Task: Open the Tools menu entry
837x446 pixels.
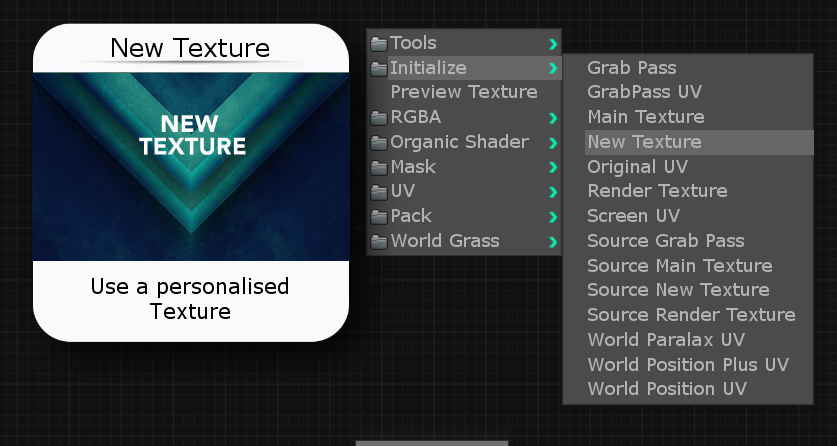Action: click(x=464, y=43)
